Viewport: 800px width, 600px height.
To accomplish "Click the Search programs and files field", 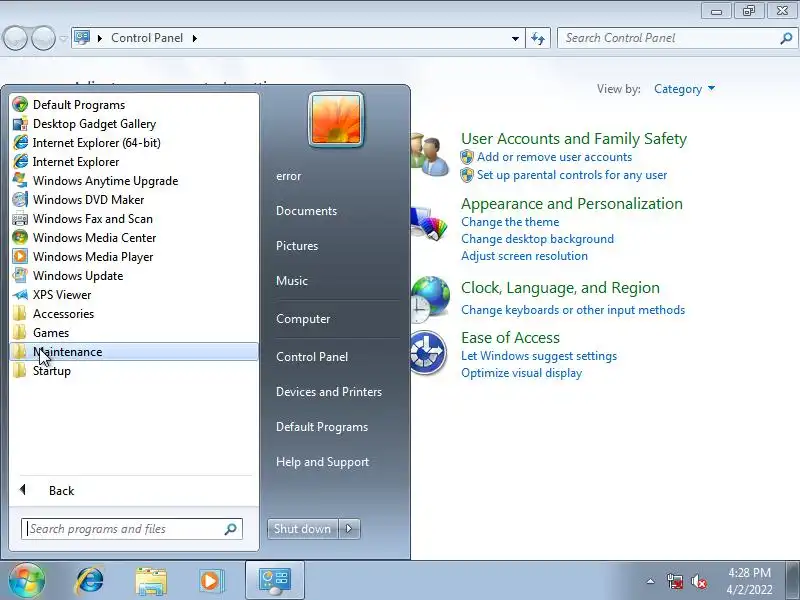I will pos(132,529).
